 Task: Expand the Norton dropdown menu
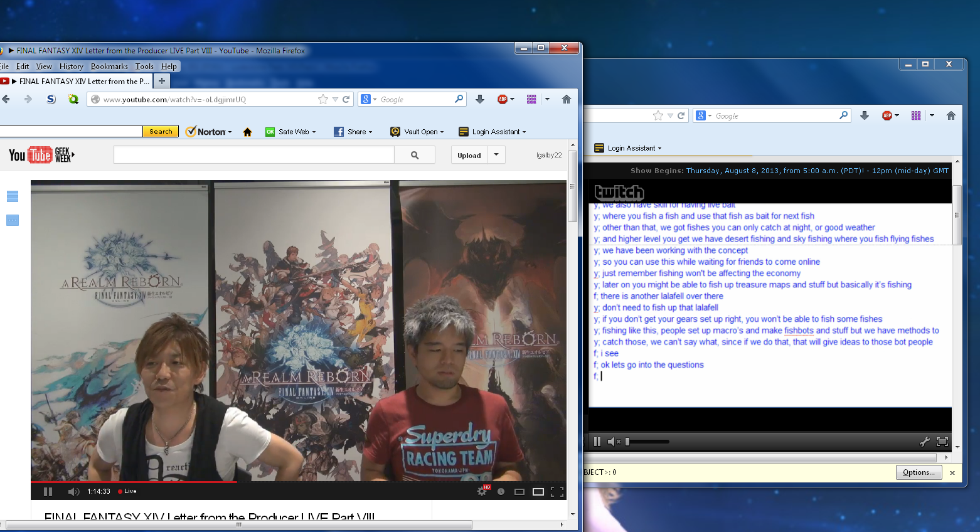pyautogui.click(x=230, y=132)
